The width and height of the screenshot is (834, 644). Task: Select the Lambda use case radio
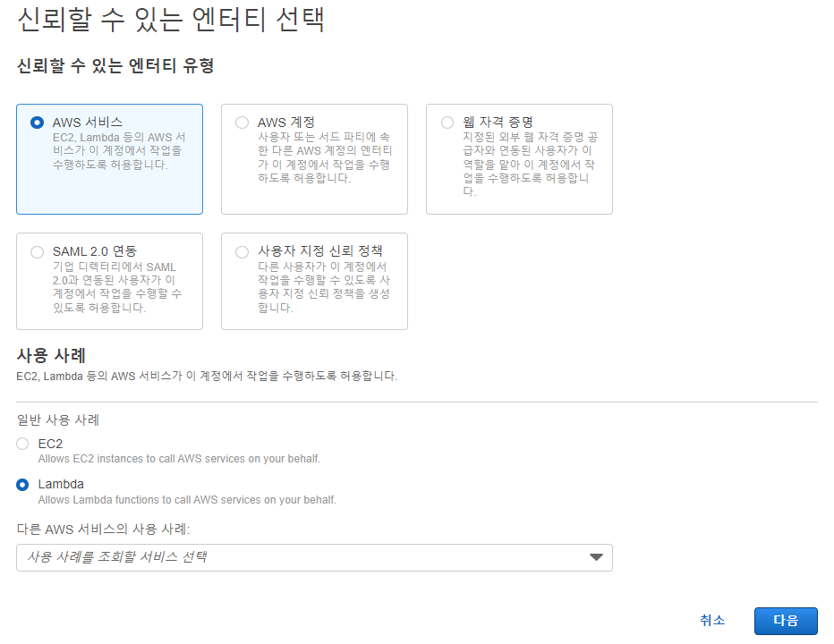[x=22, y=485]
